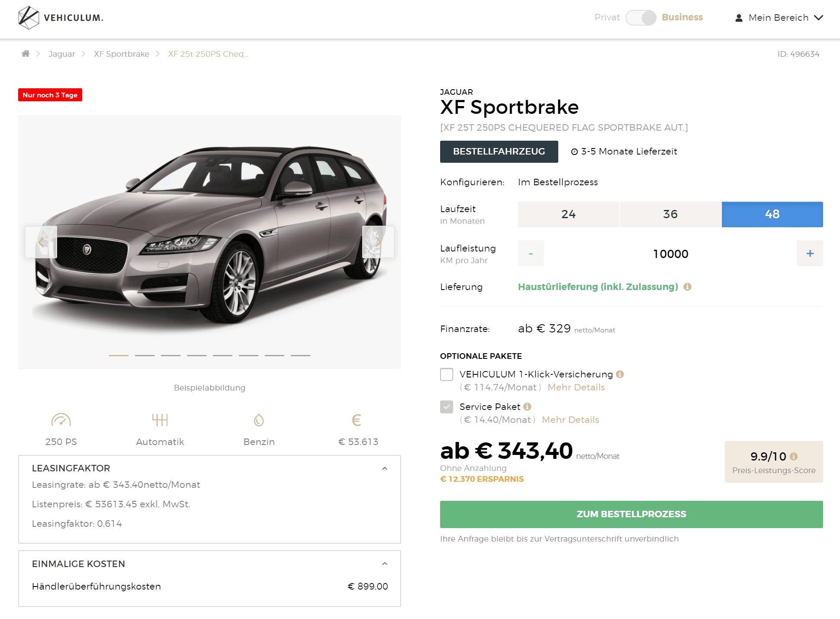
Task: Click the home breadcrumb icon
Action: point(26,54)
